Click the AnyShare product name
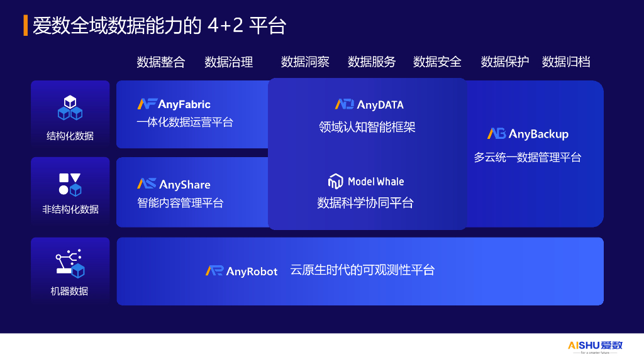644x362 pixels. point(185,185)
